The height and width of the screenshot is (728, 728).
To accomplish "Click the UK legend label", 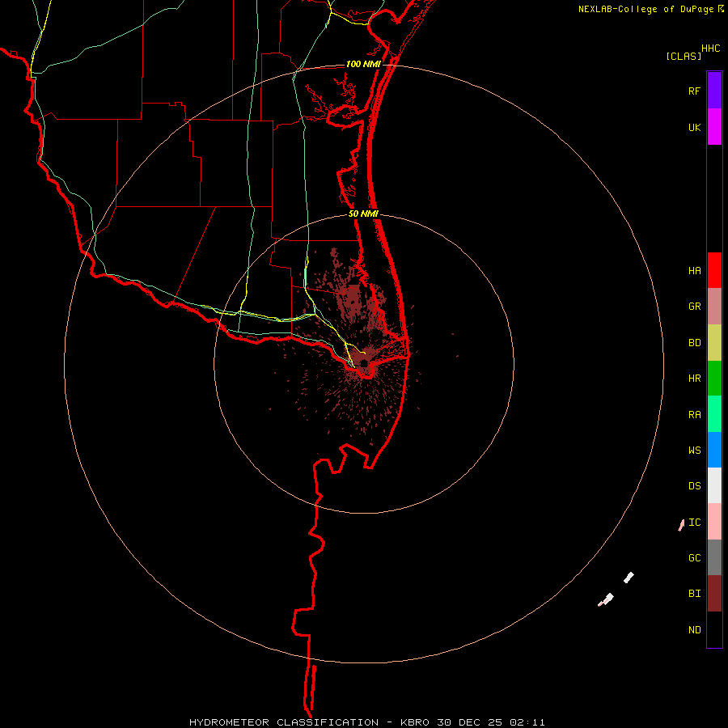I will point(694,127).
